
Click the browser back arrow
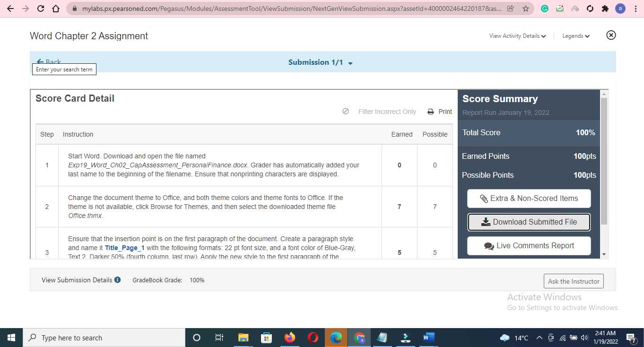(x=11, y=9)
